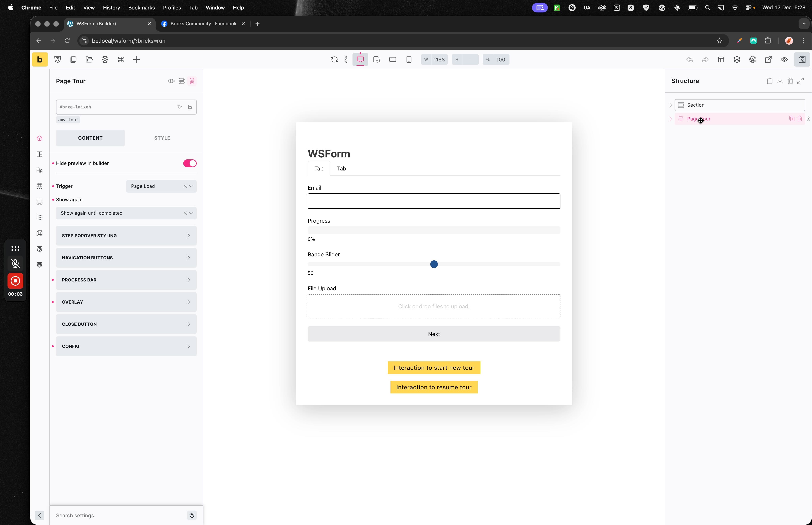Switch to the CONTENT tab

click(x=90, y=138)
